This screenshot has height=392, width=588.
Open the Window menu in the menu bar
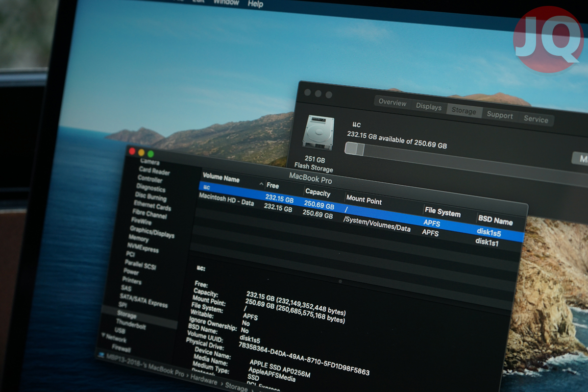click(226, 2)
